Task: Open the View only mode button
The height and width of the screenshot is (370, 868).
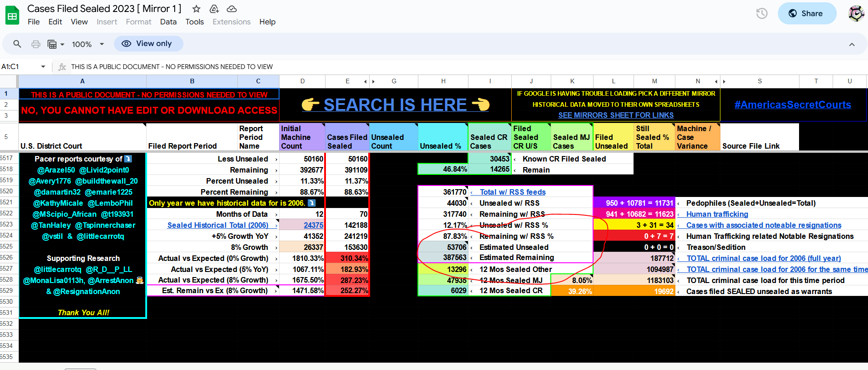Action: (148, 44)
